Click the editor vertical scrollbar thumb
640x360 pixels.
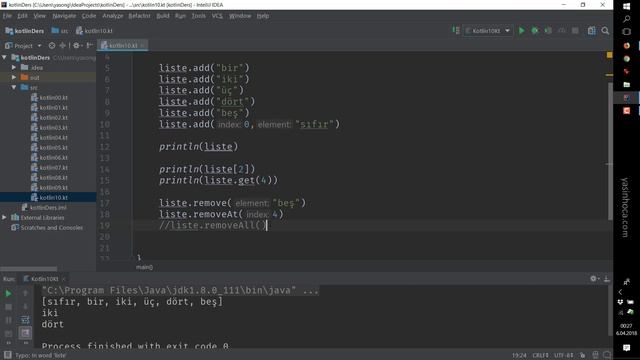pyautogui.click(x=610, y=151)
